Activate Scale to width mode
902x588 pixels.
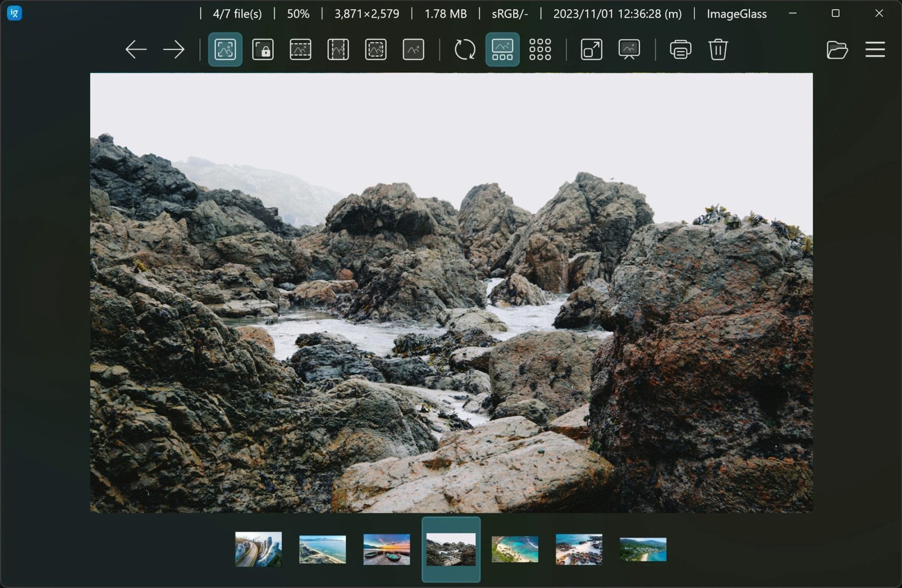[x=300, y=49]
